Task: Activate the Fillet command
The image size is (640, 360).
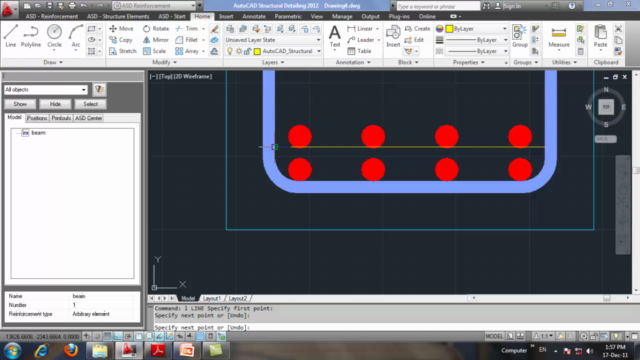Action: [x=187, y=40]
